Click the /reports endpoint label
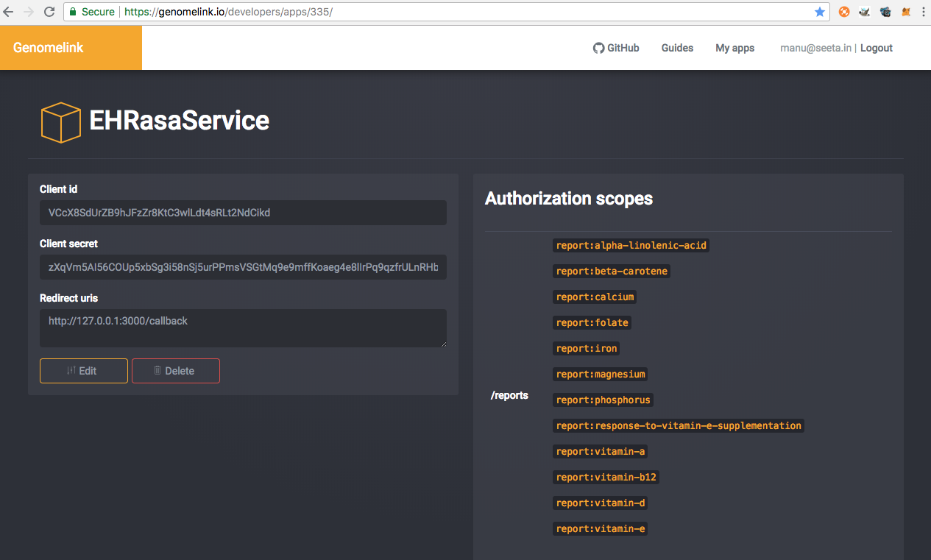Image resolution: width=931 pixels, height=560 pixels. tap(509, 395)
